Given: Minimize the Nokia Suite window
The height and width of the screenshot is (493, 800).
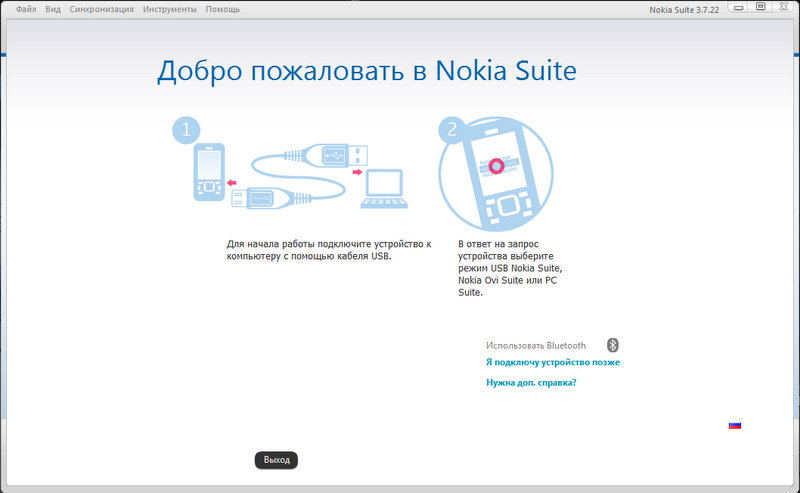Looking at the screenshot, I should click(x=738, y=8).
